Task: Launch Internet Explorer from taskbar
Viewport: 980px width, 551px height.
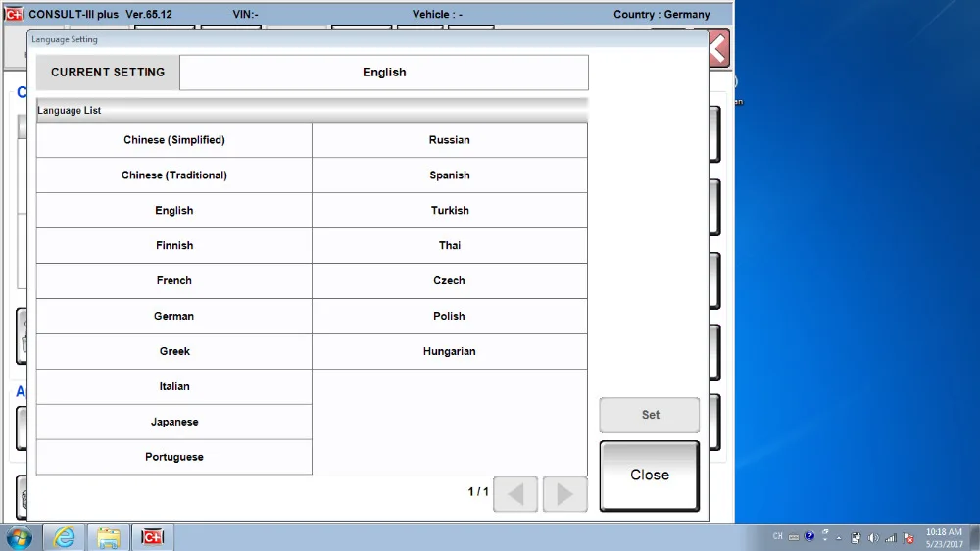Action: (65, 537)
